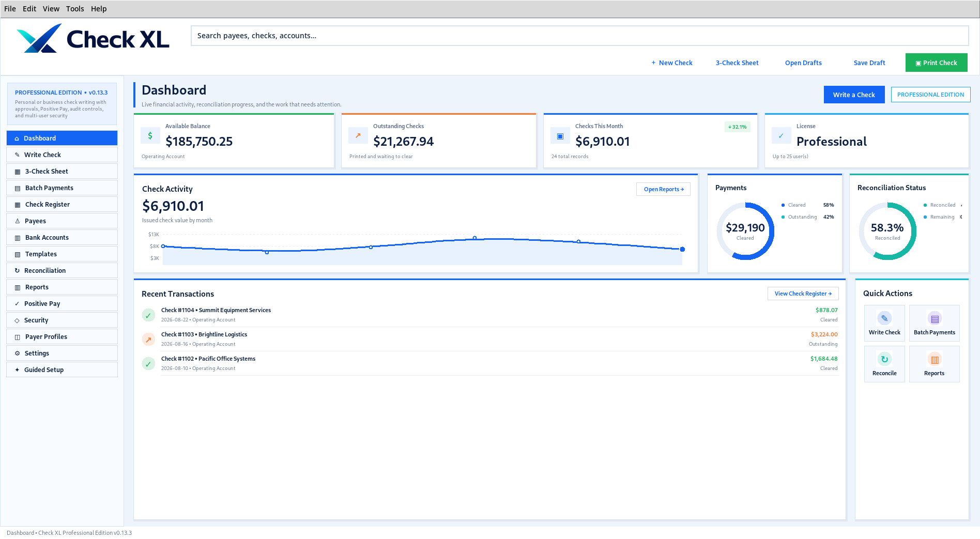Click Save Draft in the toolbar
The height and width of the screenshot is (539, 980).
pos(869,63)
